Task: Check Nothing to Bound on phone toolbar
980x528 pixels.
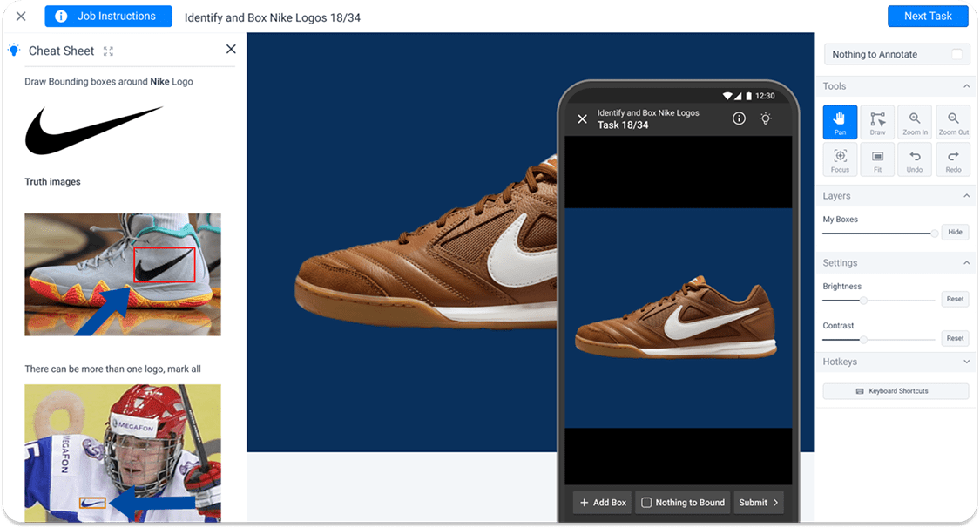Action: click(x=646, y=502)
